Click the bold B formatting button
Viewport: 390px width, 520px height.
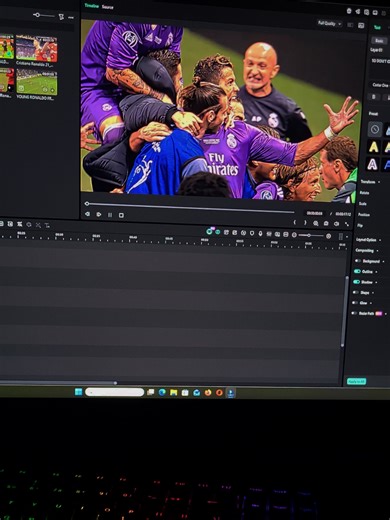coord(374,97)
